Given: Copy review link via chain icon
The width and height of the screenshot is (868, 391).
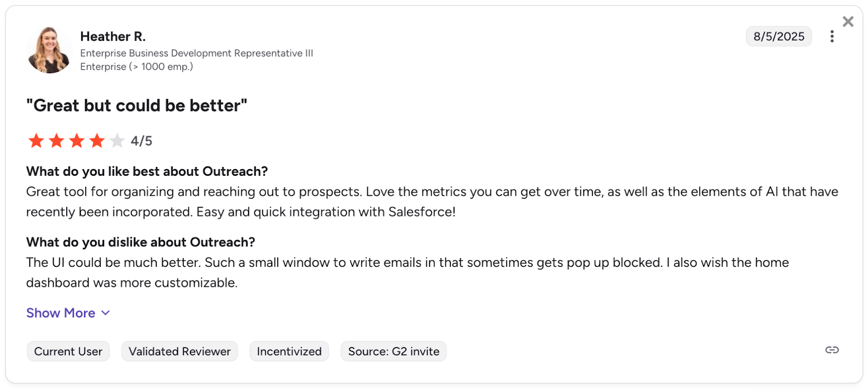Looking at the screenshot, I should pyautogui.click(x=832, y=350).
